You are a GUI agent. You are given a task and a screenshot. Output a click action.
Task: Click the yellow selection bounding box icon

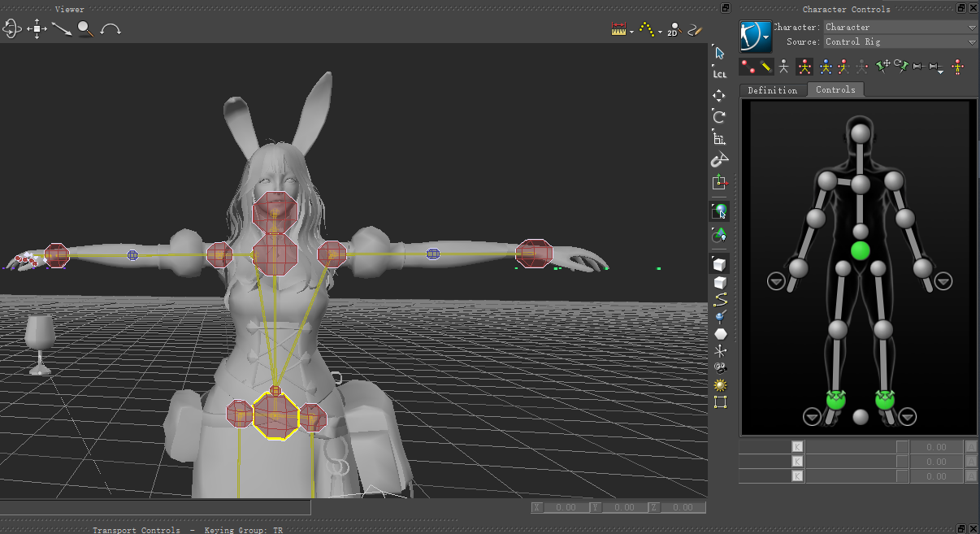[x=720, y=402]
